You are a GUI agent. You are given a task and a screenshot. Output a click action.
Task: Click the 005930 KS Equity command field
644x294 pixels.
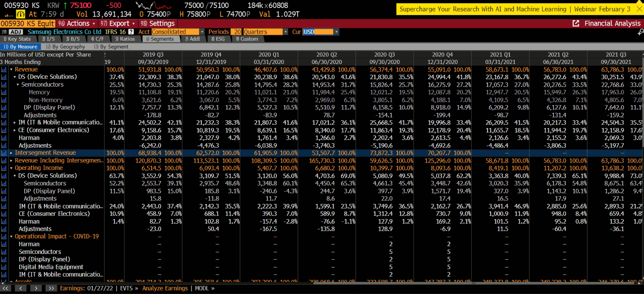(28, 23)
